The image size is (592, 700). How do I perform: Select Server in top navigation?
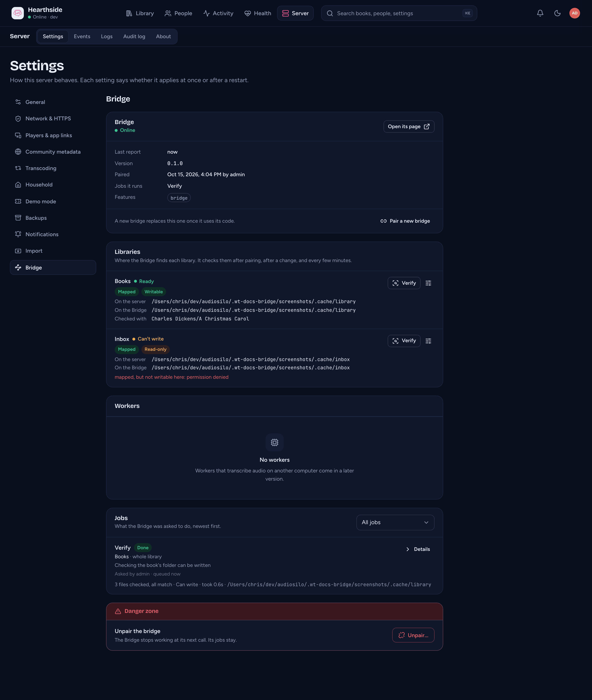(x=295, y=13)
